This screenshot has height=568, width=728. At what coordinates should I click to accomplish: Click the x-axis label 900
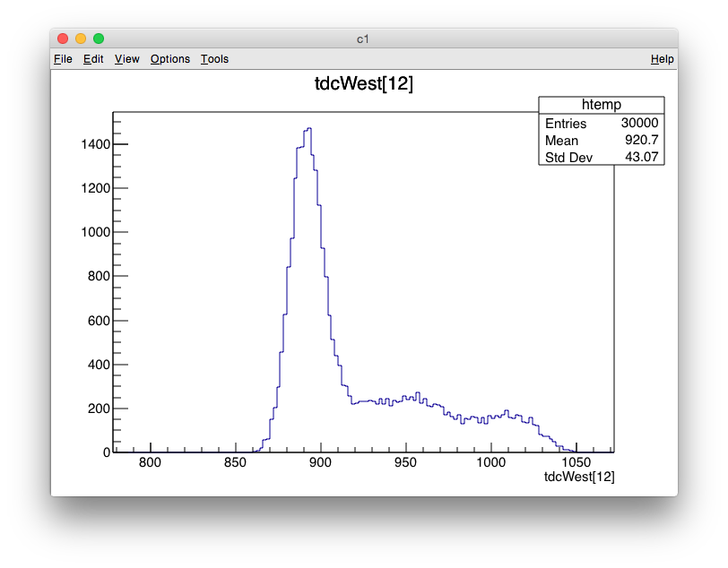320,462
